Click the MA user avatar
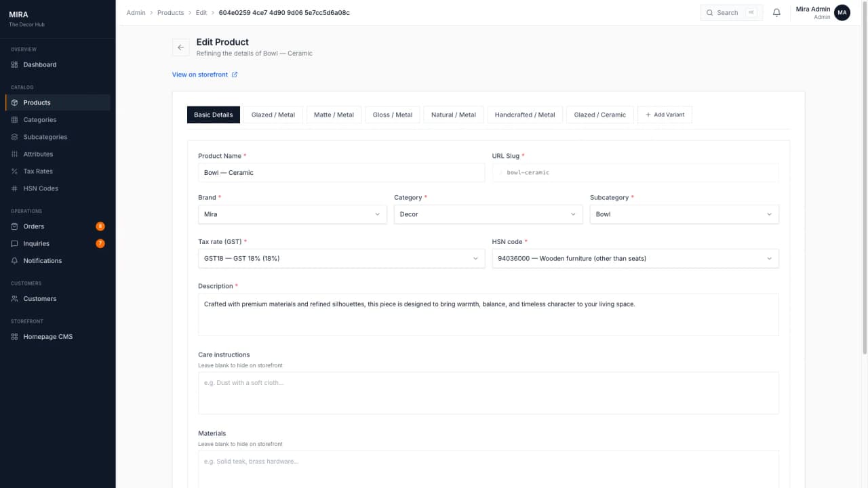 842,12
